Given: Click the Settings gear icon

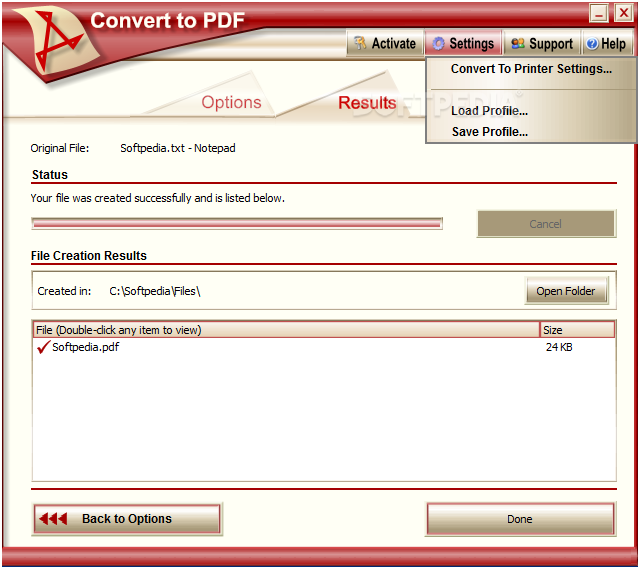Looking at the screenshot, I should [x=438, y=44].
